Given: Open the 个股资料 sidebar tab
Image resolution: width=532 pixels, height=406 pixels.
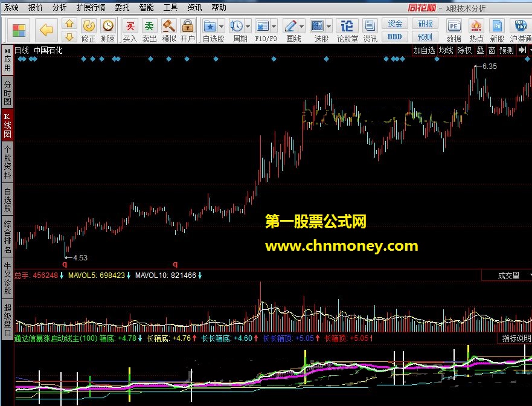Looking at the screenshot, I should (x=7, y=163).
